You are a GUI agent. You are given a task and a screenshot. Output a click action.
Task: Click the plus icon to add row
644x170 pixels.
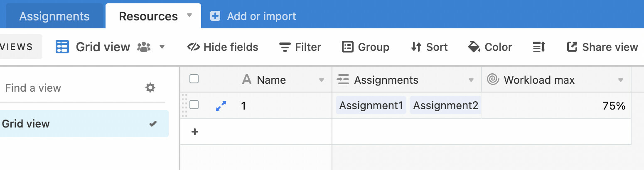(x=194, y=132)
